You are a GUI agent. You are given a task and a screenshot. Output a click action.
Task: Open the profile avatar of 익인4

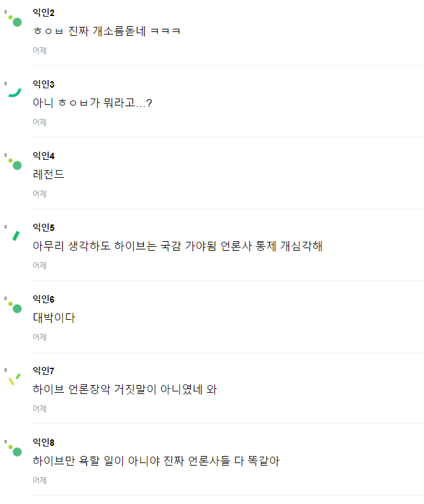click(15, 164)
